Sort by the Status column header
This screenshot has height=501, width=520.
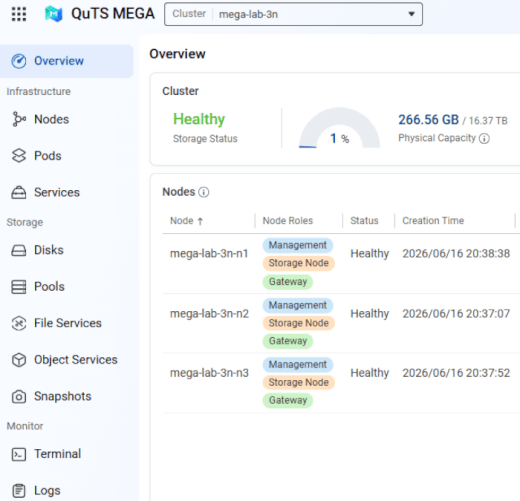364,221
